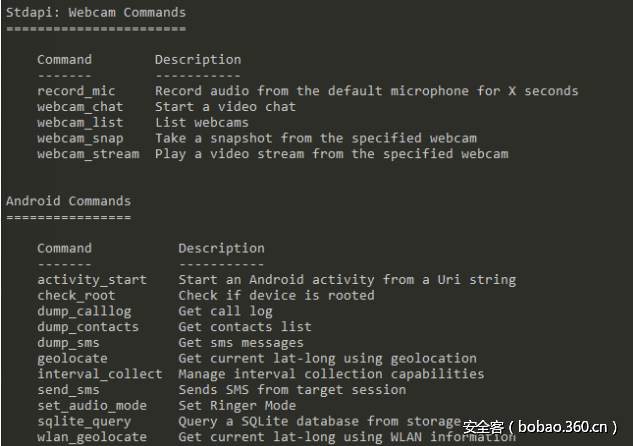Click the send_sms command text
Image resolution: width=633 pixels, height=446 pixels.
point(68,389)
